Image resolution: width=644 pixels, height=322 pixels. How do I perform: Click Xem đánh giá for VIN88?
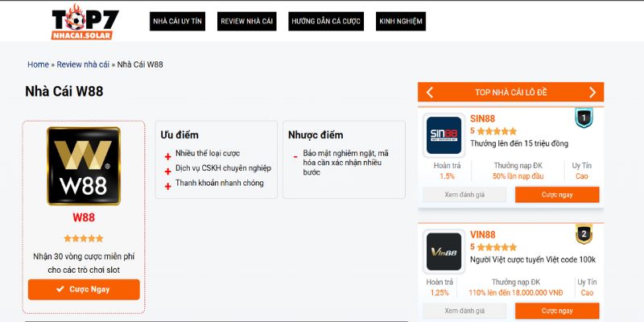[464, 311]
